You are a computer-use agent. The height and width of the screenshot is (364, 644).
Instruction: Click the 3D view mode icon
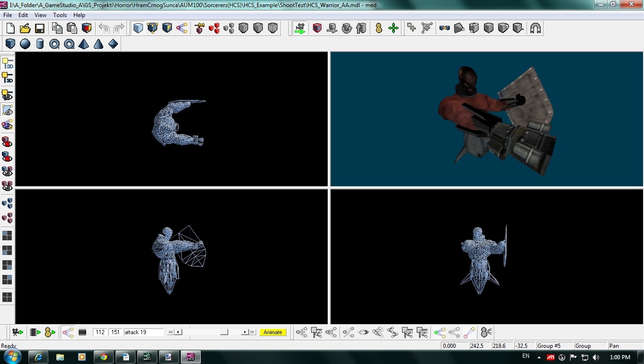click(7, 78)
